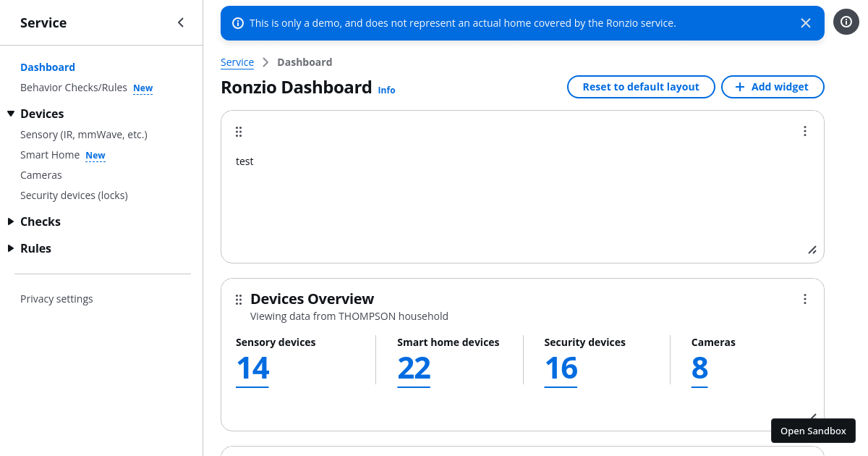This screenshot has height=456, width=868.
Task: Expand the Checks navigation section
Action: [11, 221]
